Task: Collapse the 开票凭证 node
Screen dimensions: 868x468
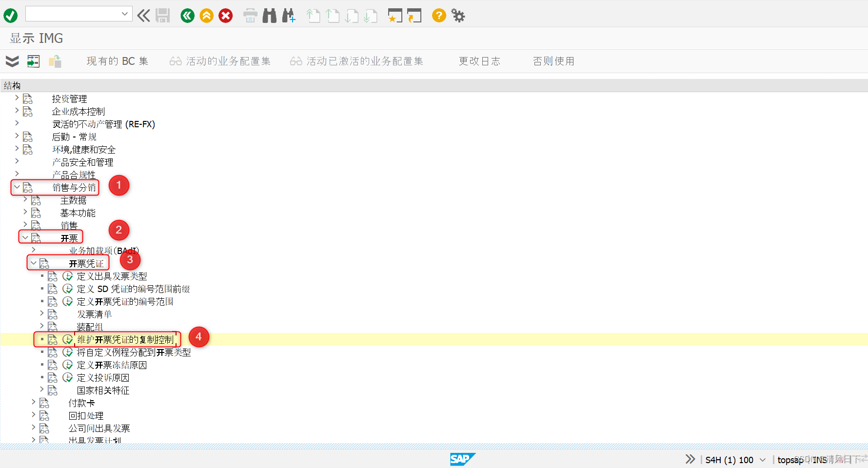Action: [34, 263]
